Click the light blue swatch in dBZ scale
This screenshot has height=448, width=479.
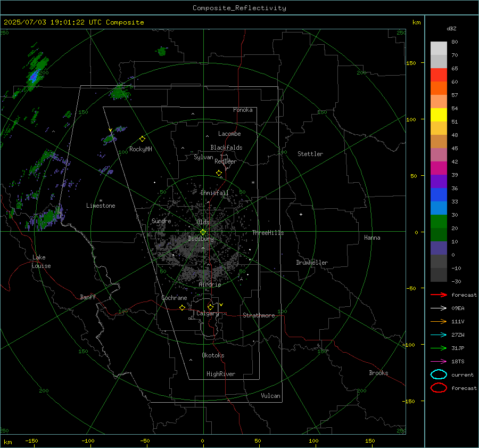click(x=439, y=208)
